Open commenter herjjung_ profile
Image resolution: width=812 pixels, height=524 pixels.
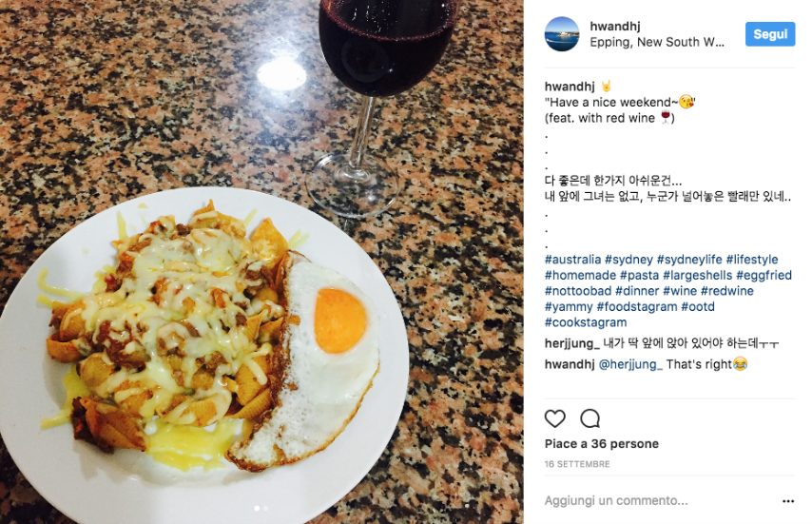point(571,343)
